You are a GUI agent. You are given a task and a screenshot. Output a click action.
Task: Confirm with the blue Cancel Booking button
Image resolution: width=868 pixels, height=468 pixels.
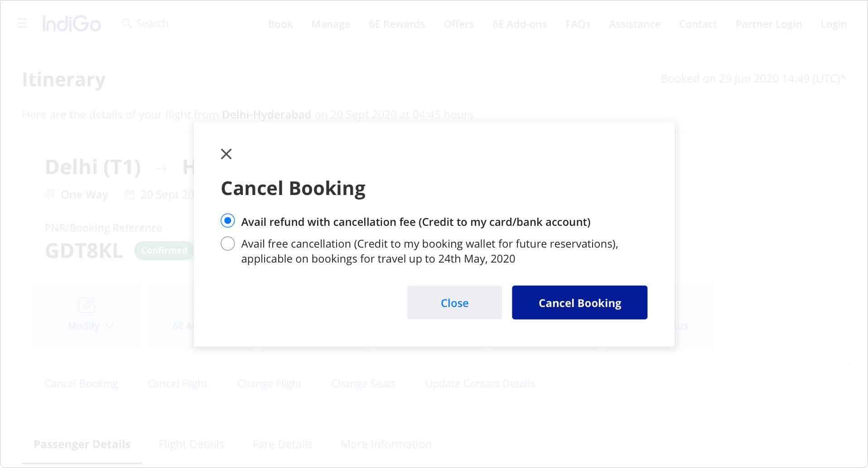[x=579, y=302]
